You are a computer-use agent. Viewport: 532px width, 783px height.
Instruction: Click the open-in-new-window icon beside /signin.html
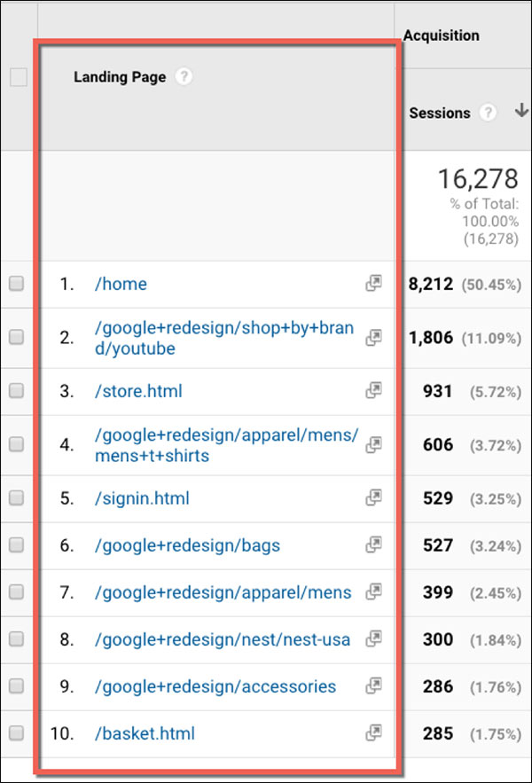[x=373, y=498]
